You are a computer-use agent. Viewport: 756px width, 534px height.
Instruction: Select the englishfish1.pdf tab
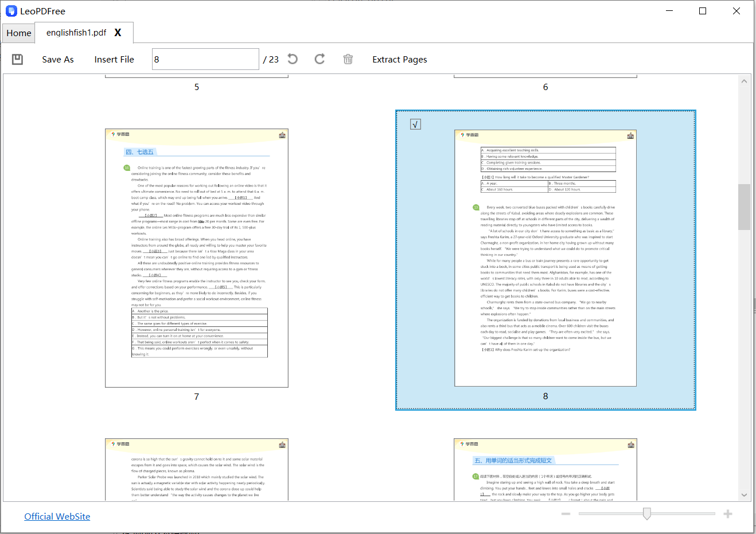click(x=76, y=33)
